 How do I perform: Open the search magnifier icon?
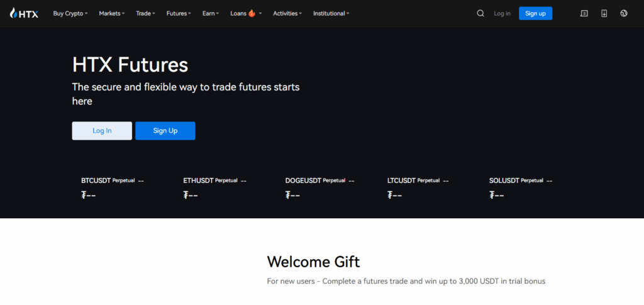click(480, 13)
